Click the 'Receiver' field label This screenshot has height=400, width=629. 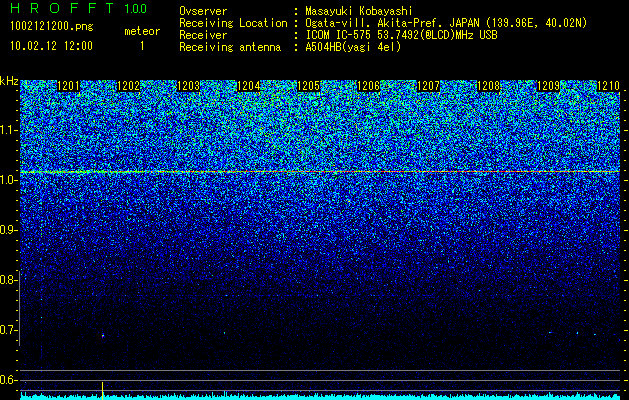(203, 35)
